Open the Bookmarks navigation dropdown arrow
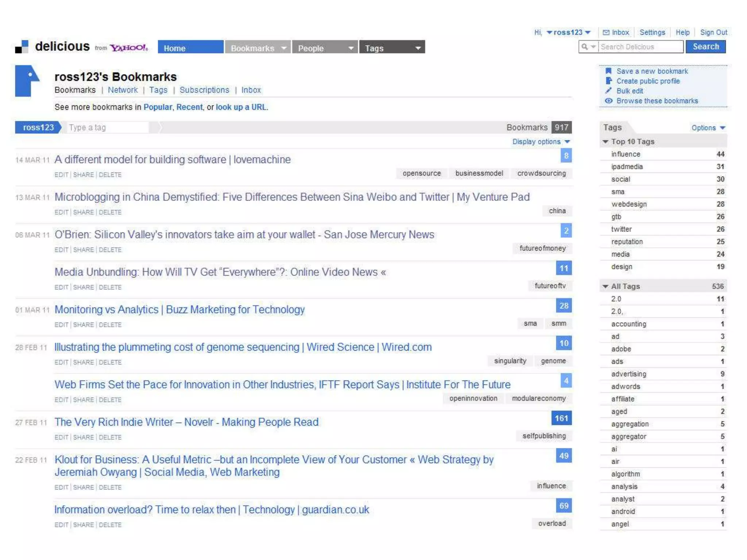Screen dimensions: 747x560 tap(283, 48)
